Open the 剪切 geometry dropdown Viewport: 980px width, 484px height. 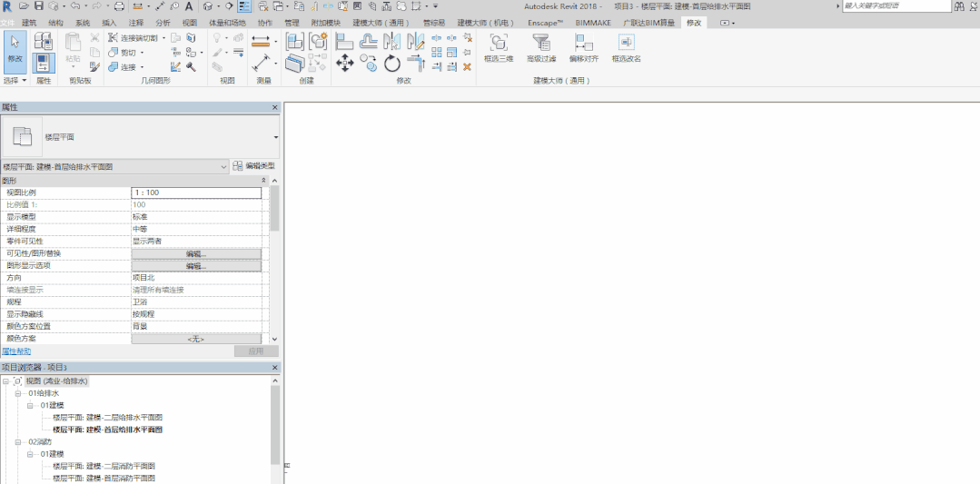[x=142, y=53]
